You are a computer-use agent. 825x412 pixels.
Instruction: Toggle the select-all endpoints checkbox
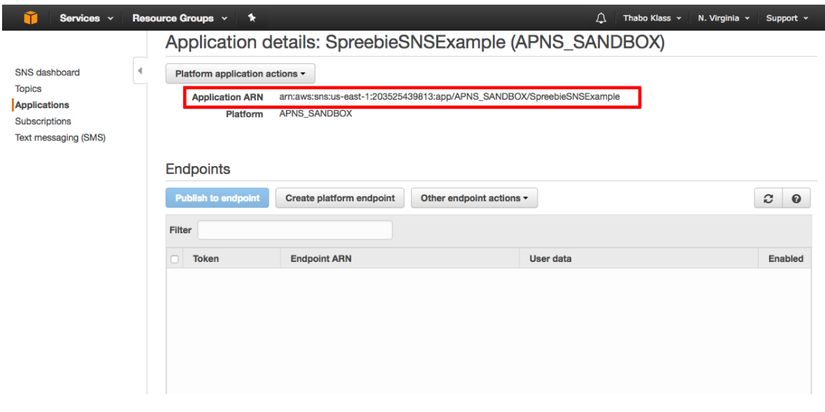pyautogui.click(x=175, y=259)
